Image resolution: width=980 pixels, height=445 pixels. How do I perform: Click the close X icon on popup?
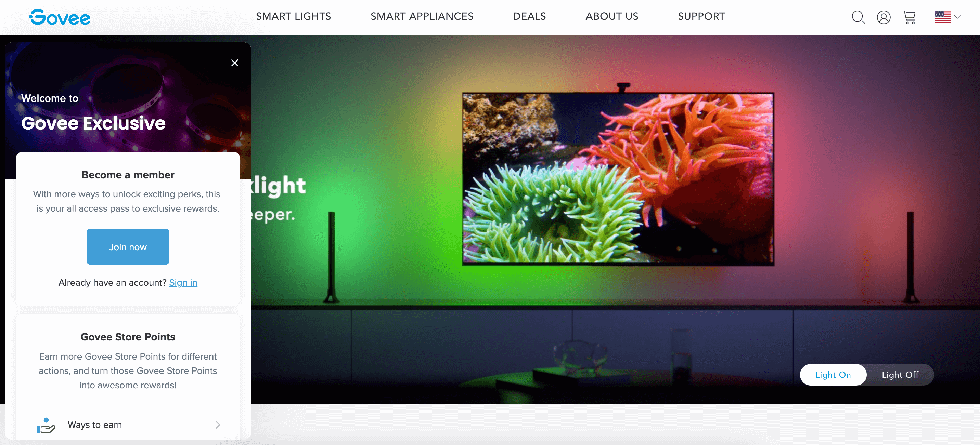pyautogui.click(x=235, y=63)
